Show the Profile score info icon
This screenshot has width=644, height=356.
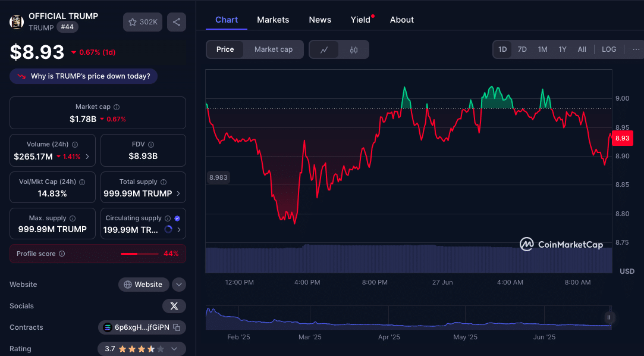click(x=62, y=254)
